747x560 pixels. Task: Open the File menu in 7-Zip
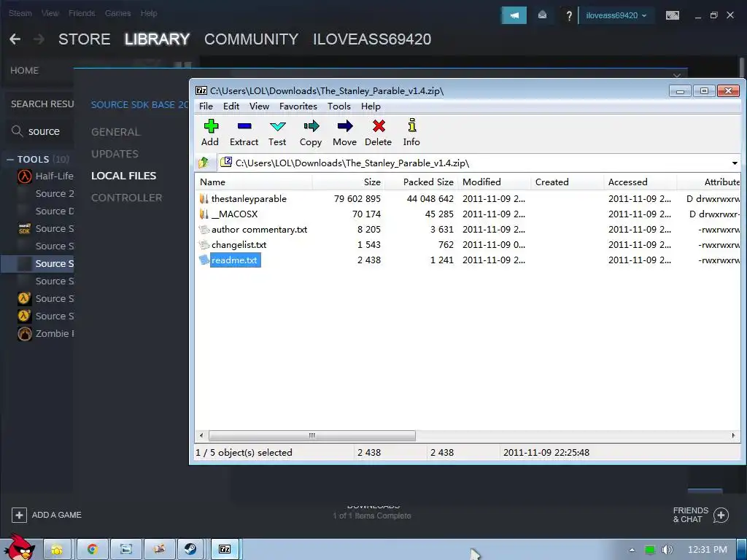coord(206,106)
